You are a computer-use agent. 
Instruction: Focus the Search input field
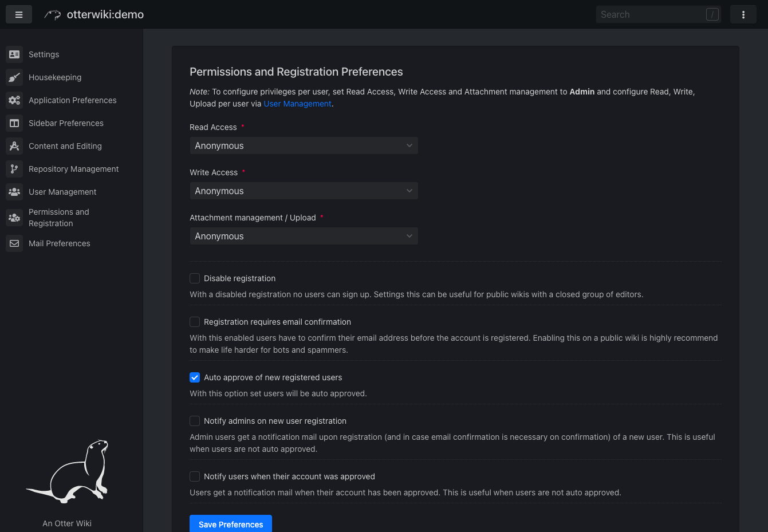pos(658,14)
